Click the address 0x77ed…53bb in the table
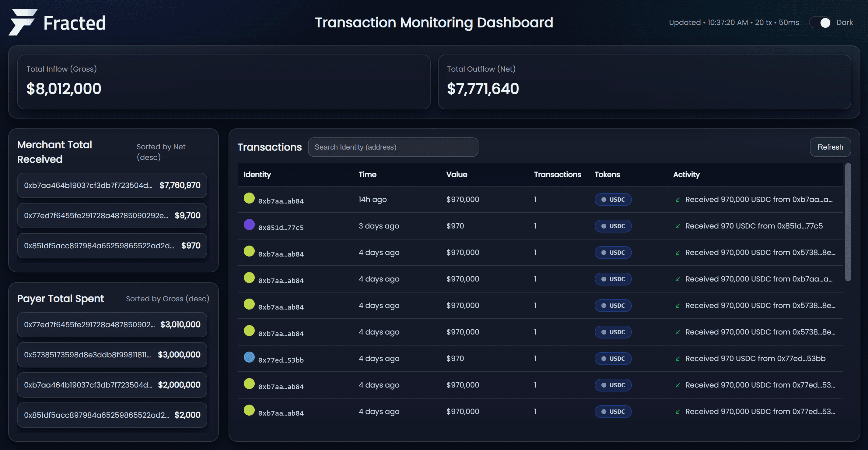Image resolution: width=868 pixels, height=450 pixels. pyautogui.click(x=281, y=360)
